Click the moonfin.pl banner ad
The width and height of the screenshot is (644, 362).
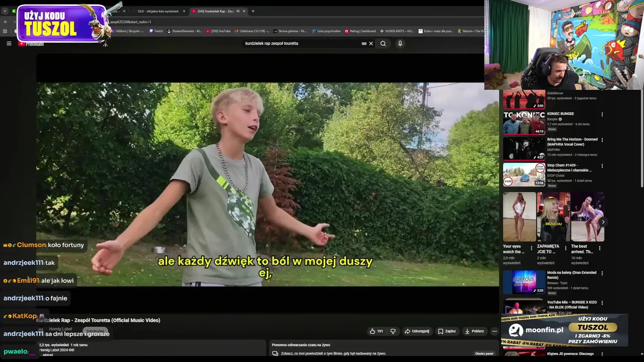pos(565,330)
